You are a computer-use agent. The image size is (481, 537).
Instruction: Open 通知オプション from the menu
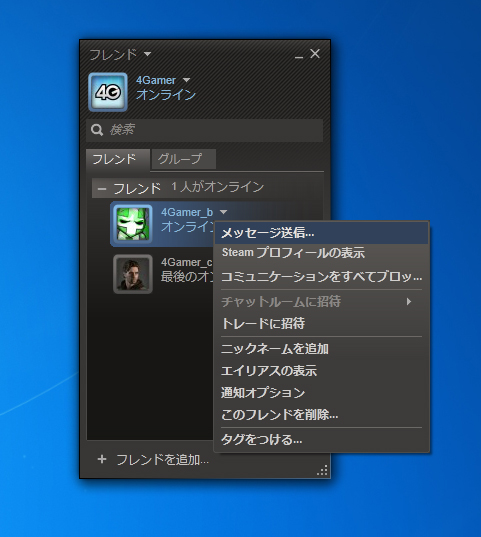coord(321,393)
